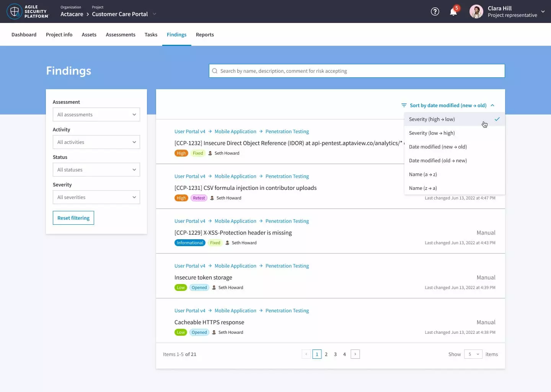Click Penetration Testing link in CCP-1229 row

[x=287, y=221]
